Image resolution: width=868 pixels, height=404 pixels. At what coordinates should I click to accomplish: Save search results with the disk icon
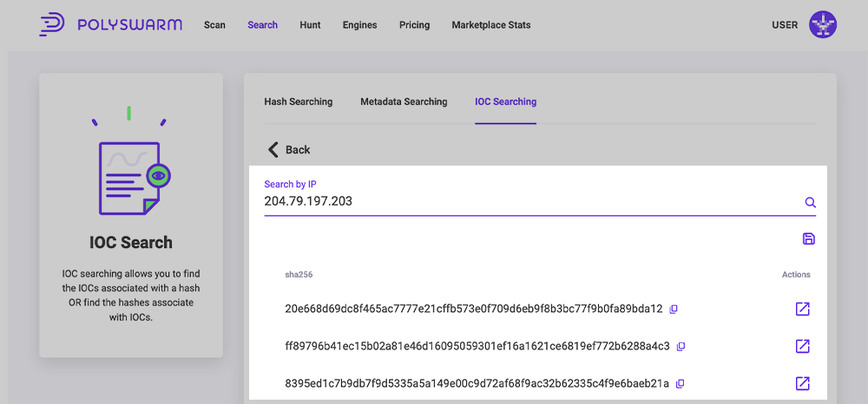(809, 238)
